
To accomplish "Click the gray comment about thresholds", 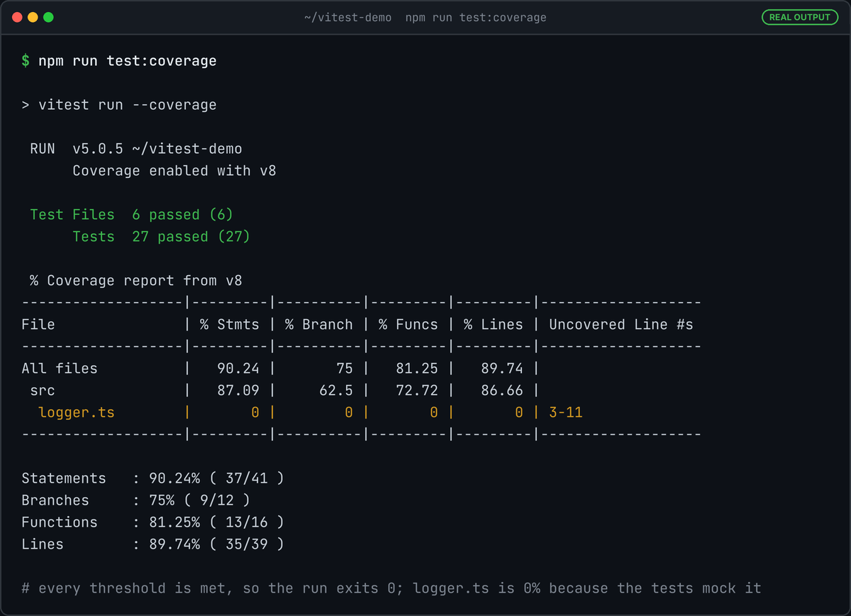I will click(391, 588).
